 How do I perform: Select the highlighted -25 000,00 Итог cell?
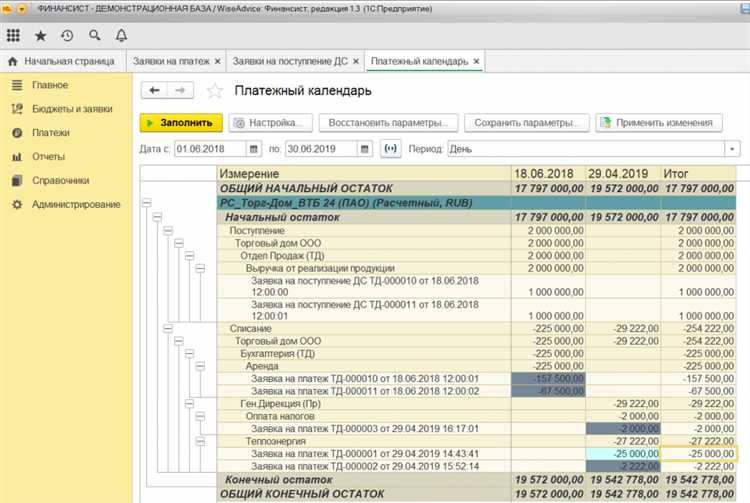coord(697,453)
